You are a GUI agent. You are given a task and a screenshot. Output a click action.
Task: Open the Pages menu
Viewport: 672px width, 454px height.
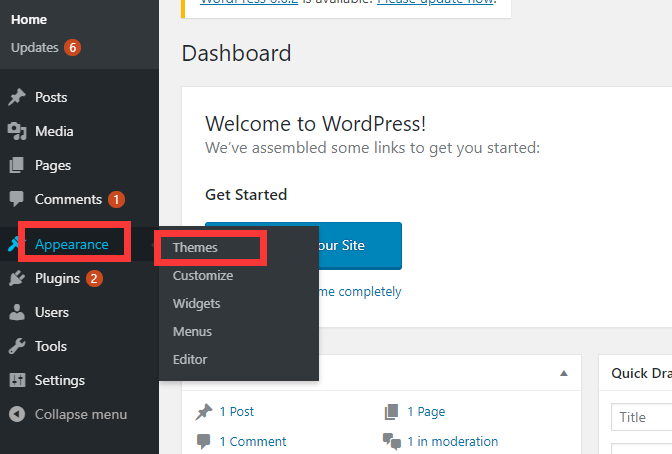click(53, 165)
